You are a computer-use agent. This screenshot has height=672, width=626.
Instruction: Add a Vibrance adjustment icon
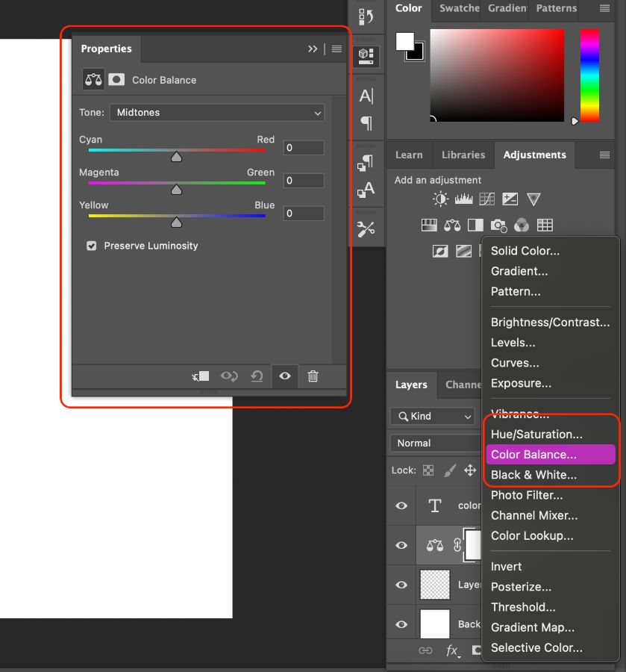click(533, 199)
